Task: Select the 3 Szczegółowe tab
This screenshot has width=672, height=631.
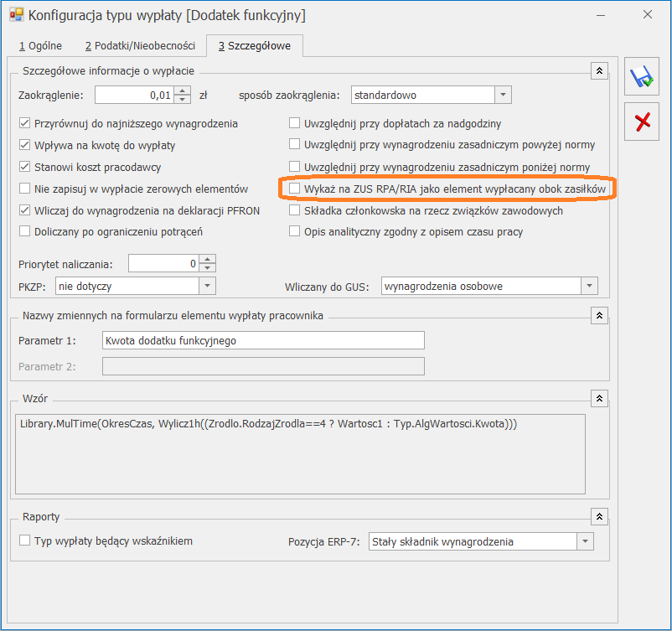Action: point(255,46)
